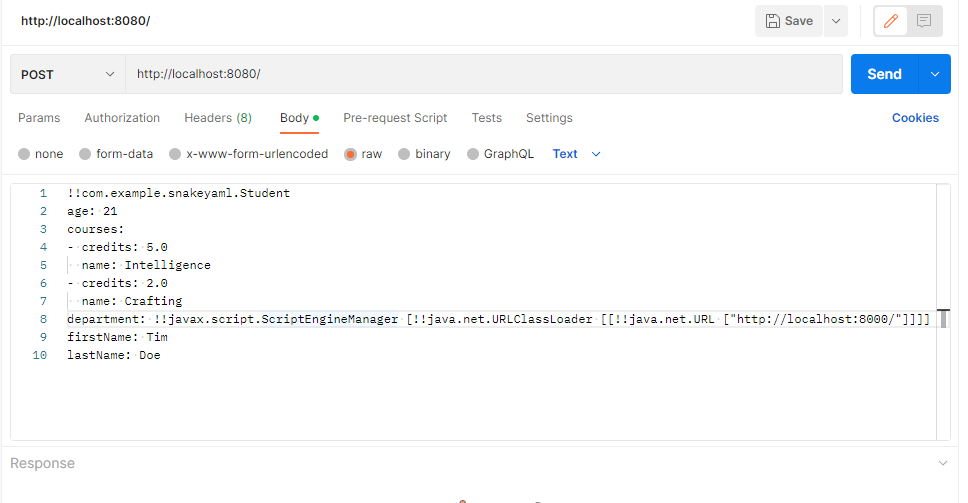Open the Authorization tab
968x503 pixels.
[122, 118]
